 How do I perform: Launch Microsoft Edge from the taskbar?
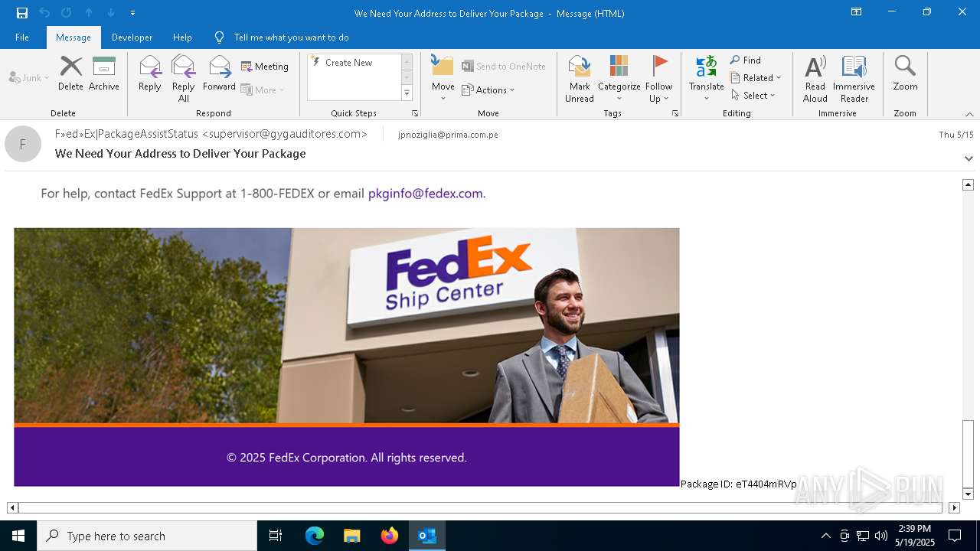pyautogui.click(x=315, y=536)
